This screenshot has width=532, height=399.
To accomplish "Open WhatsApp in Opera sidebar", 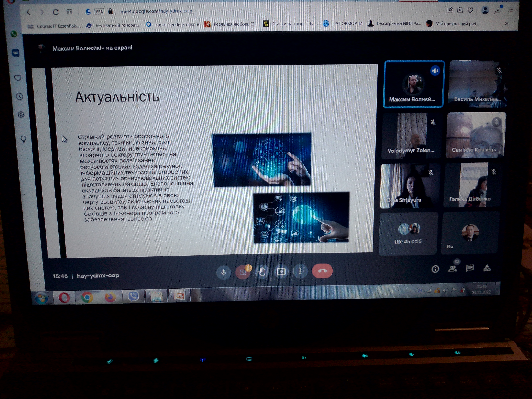I will click(14, 34).
